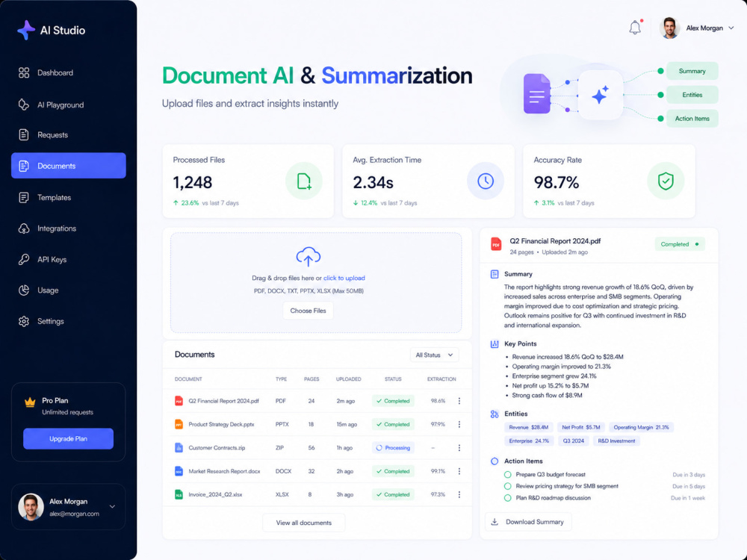The width and height of the screenshot is (747, 560).
Task: Check off Prepare Q3 budget forecast
Action: tap(508, 475)
